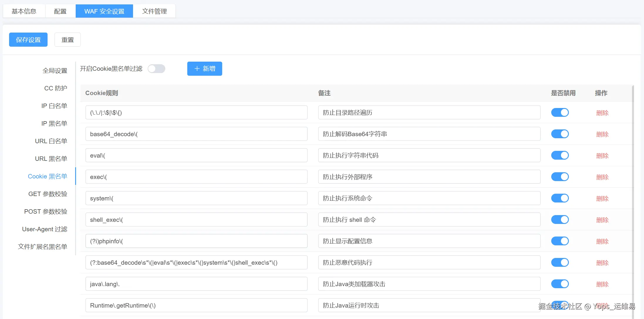This screenshot has height=319, width=644.
Task: Click the 新增 add rule button
Action: coord(205,69)
